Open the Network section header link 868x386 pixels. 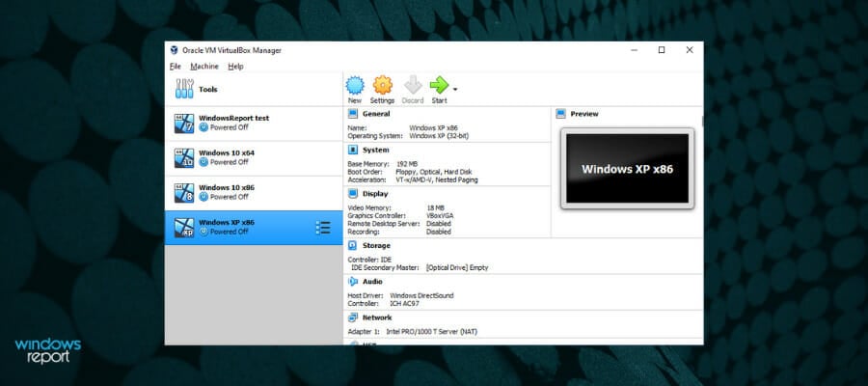tap(377, 317)
